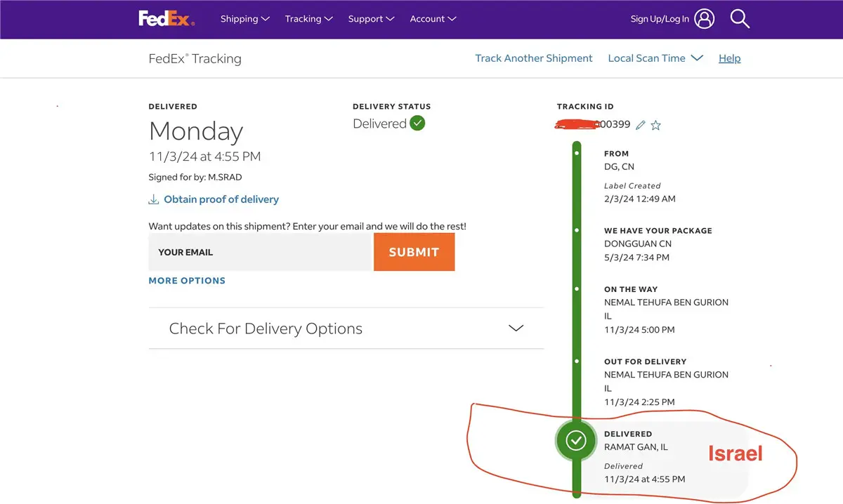Screen dimensions: 843x504
Task: Click the user profile icon
Action: 705,19
